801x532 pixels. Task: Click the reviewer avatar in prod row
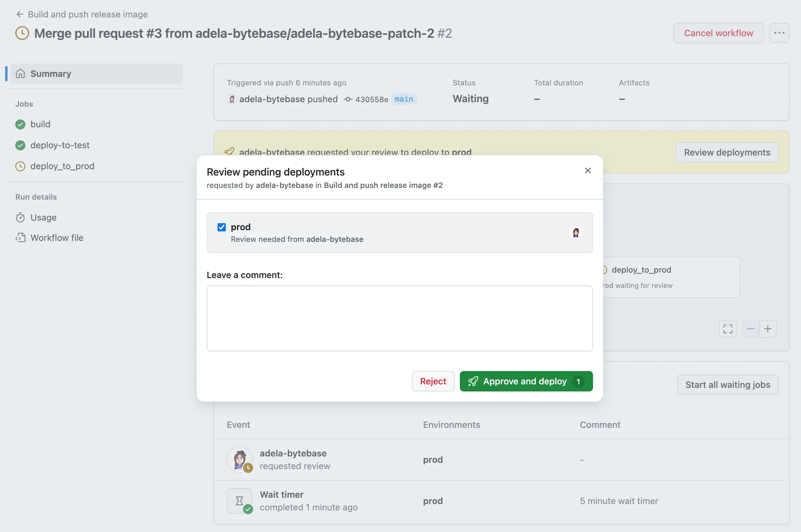(x=576, y=233)
